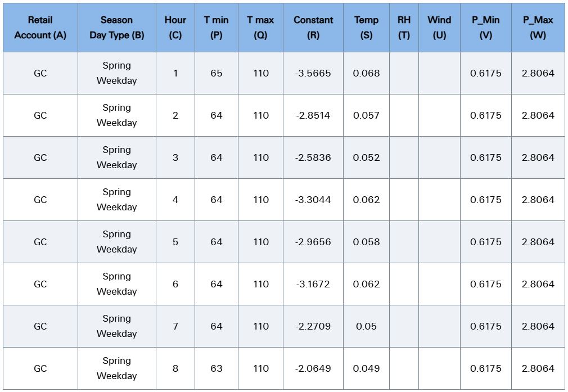Image resolution: width=568 pixels, height=392 pixels.
Task: Click the constant value -2.0649
Action: point(313,368)
